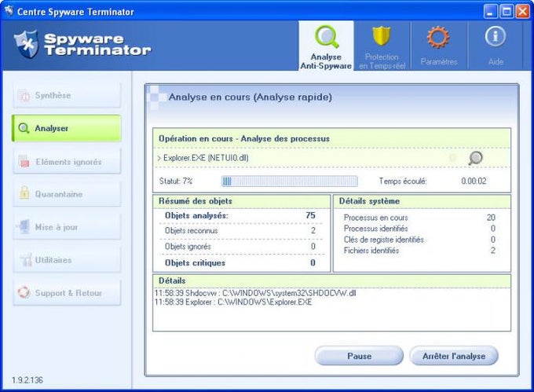
Task: Click the yellow shield protection icon
Action: (x=381, y=36)
